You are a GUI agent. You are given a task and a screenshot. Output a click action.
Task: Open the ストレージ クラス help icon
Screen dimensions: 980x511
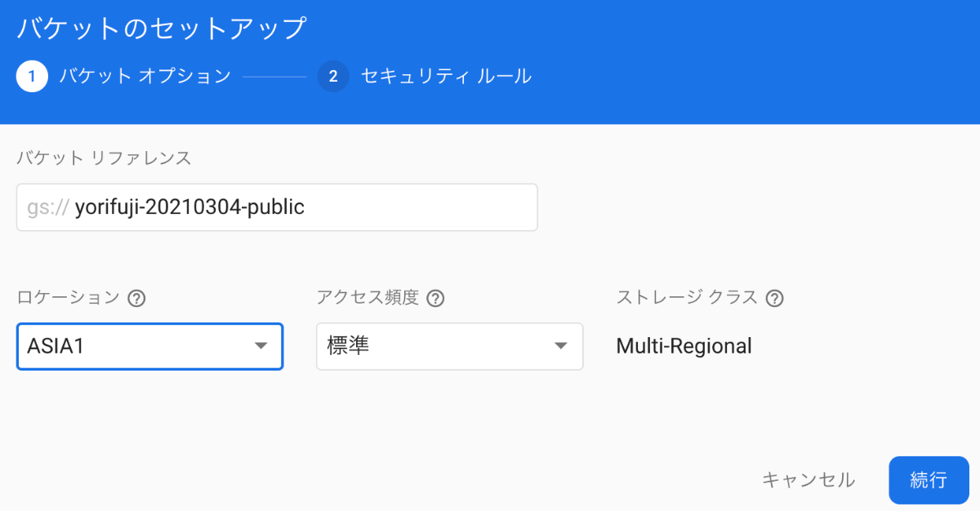(x=775, y=298)
